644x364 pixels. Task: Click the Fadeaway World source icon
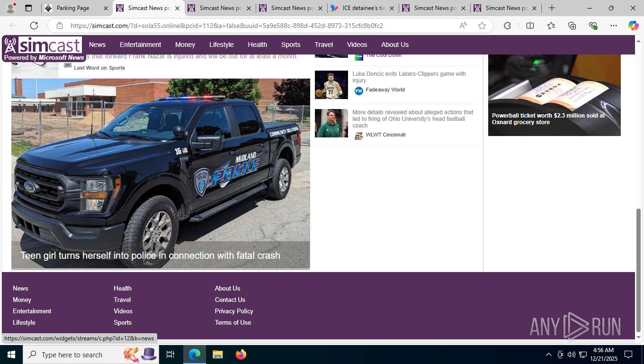pyautogui.click(x=359, y=91)
